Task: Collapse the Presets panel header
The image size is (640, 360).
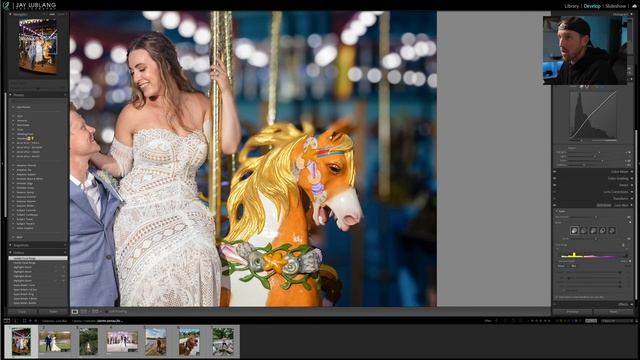Action: [11, 95]
